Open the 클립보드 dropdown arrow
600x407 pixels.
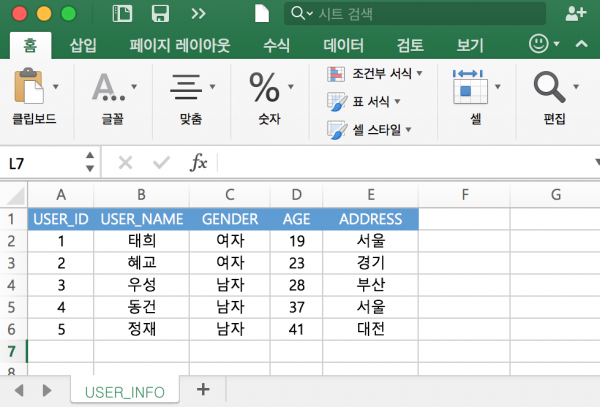[x=56, y=86]
